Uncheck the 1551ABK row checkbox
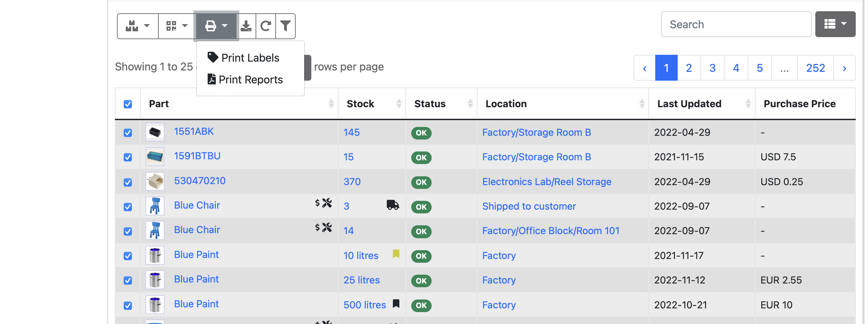This screenshot has height=324, width=868. pyautogui.click(x=128, y=133)
